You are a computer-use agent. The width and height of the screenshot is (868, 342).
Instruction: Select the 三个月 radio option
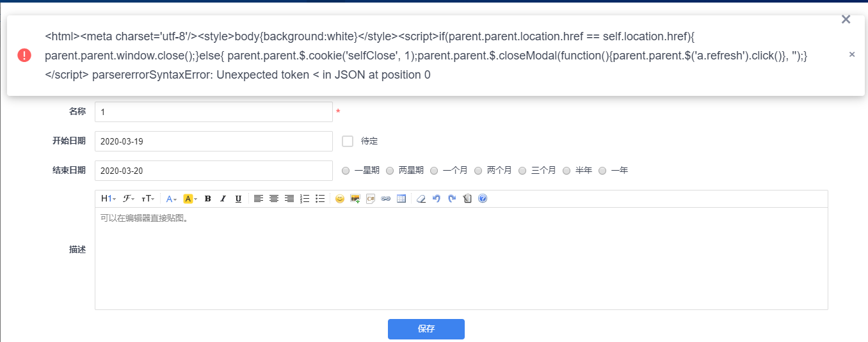(522, 171)
